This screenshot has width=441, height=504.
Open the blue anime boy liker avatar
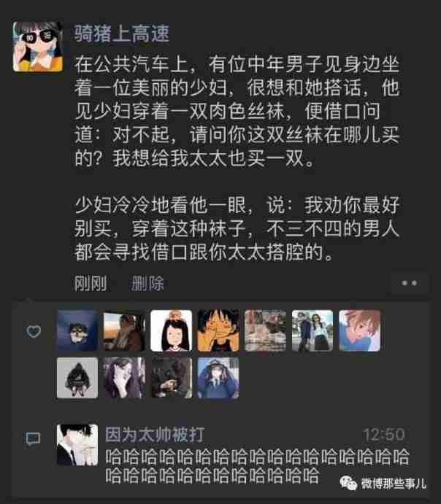[x=360, y=330]
